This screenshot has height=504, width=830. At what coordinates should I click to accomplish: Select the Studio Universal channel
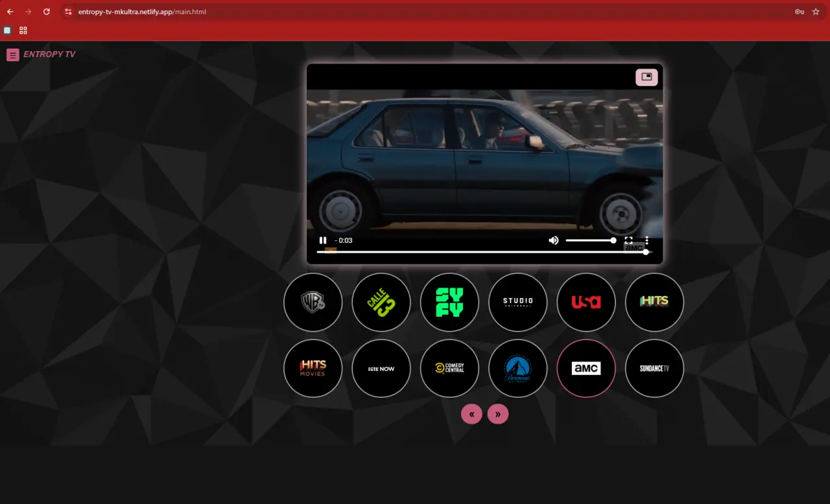point(518,302)
